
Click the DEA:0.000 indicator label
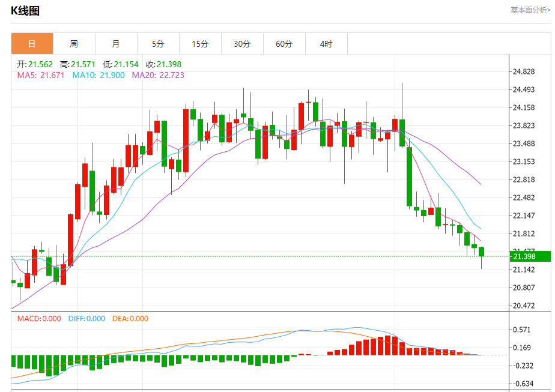coord(130,318)
